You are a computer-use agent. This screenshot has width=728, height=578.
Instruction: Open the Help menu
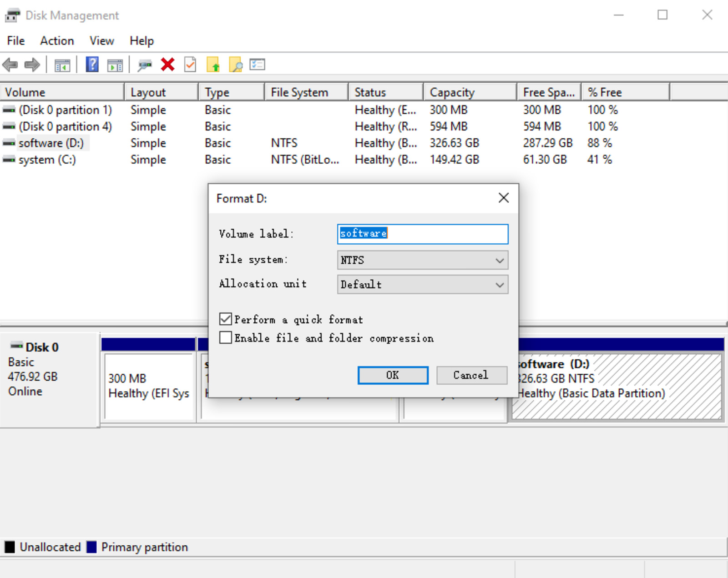click(142, 41)
